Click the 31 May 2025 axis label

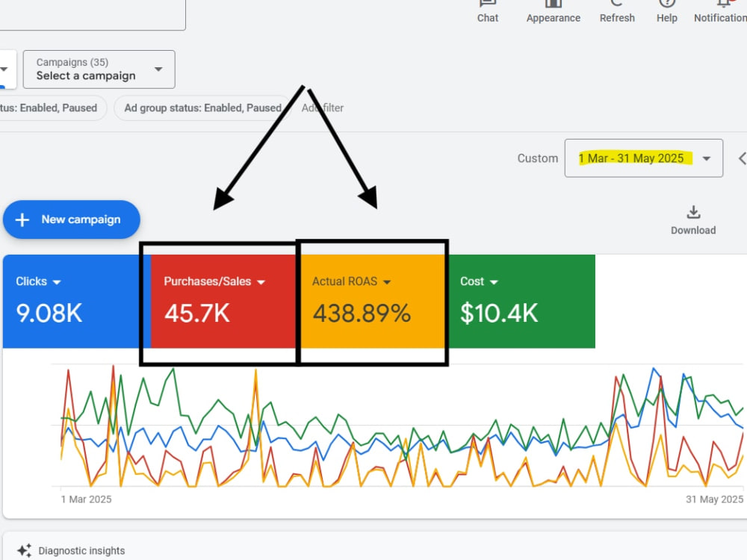tap(714, 499)
